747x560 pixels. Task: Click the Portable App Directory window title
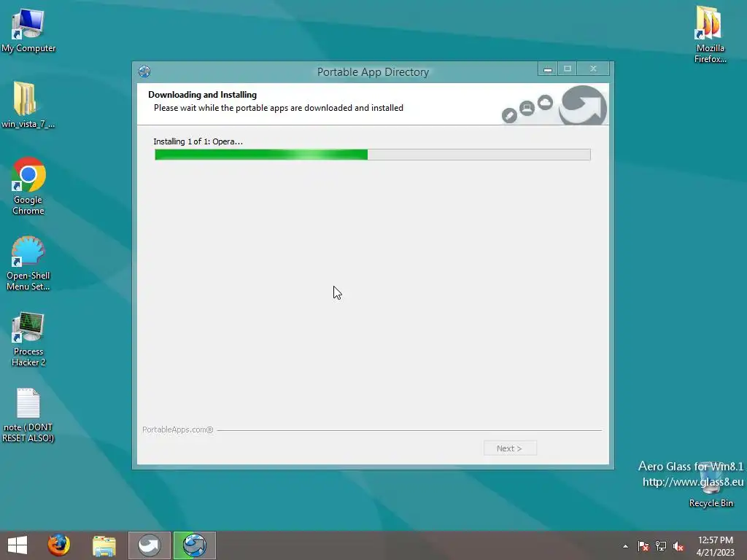(x=373, y=72)
